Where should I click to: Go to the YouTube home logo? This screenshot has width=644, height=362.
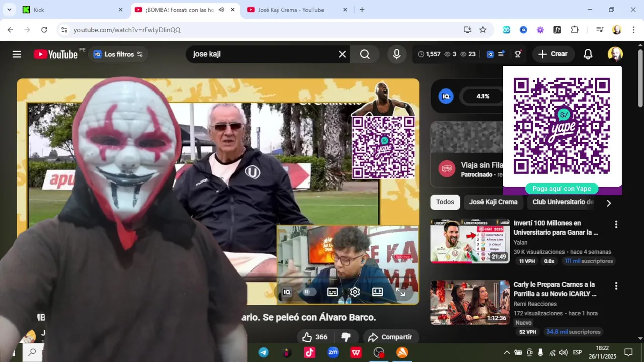click(56, 54)
